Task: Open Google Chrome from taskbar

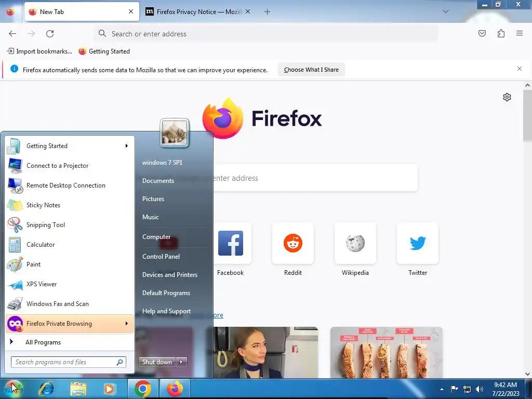Action: pos(142,389)
